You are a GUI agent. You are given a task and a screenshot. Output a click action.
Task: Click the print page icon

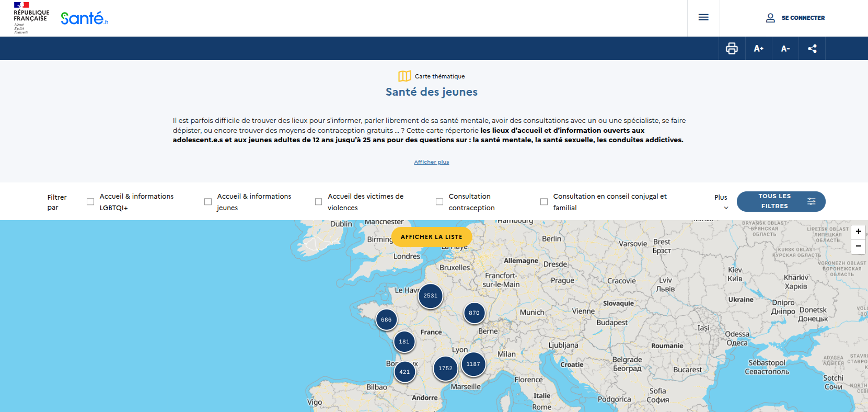(732, 49)
